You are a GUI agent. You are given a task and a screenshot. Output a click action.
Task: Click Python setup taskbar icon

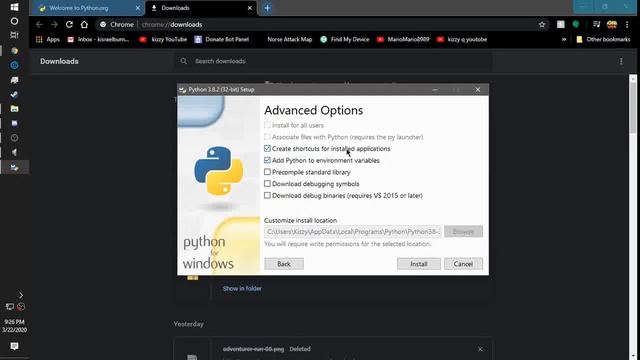[x=14, y=167]
